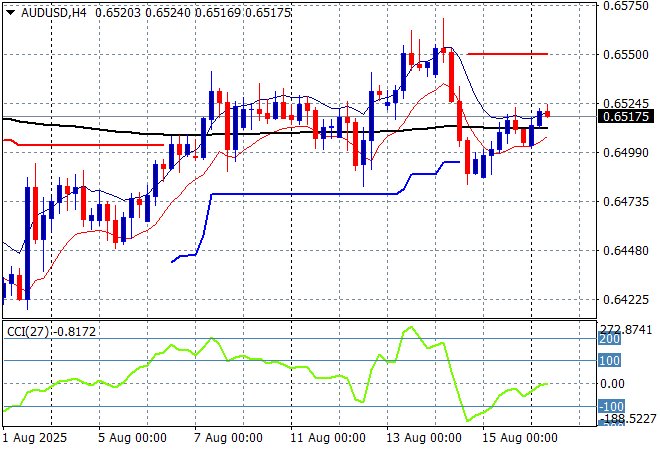Select the 0.64225 price axis label
The width and height of the screenshot is (660, 450).
pyautogui.click(x=626, y=300)
